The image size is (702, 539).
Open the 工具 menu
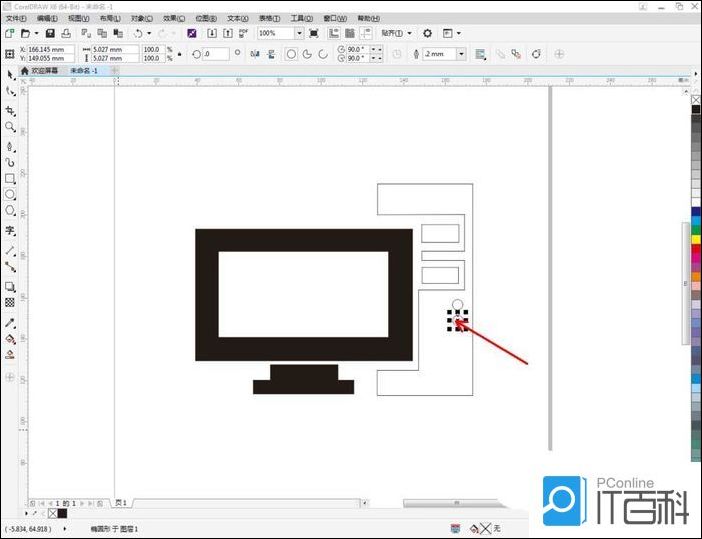[302, 18]
